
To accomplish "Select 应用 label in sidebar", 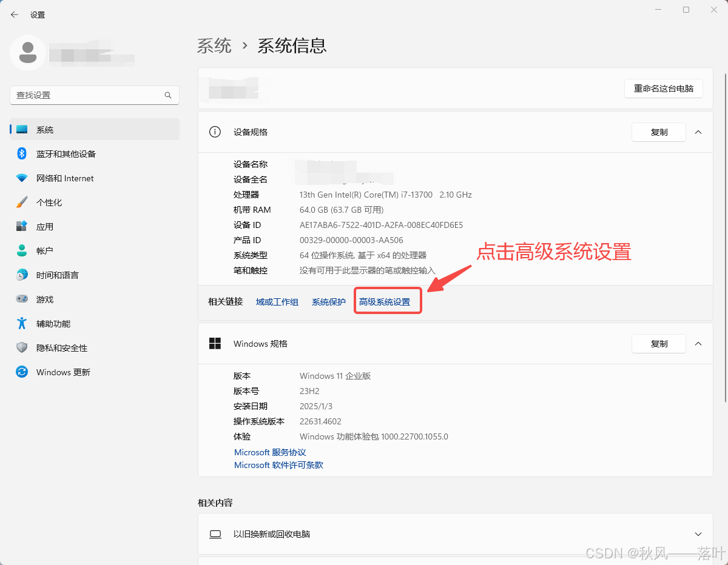I will pos(45,227).
